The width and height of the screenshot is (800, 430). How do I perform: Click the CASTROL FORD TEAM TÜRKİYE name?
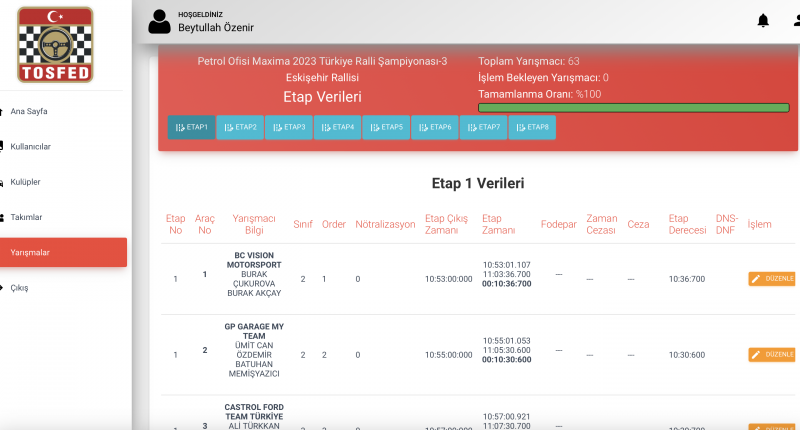click(x=254, y=412)
